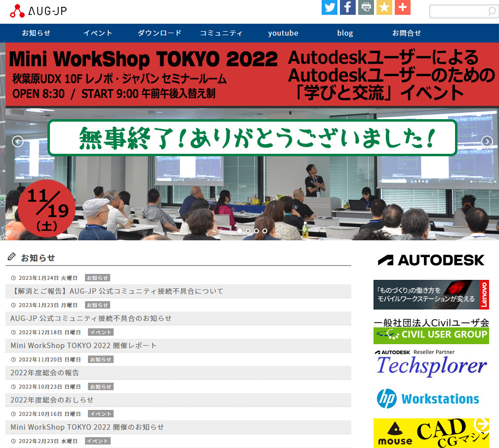499x448 pixels.
Task: Click the 2022年2月23日 水曜日 date
Action: pyautogui.click(x=48, y=441)
